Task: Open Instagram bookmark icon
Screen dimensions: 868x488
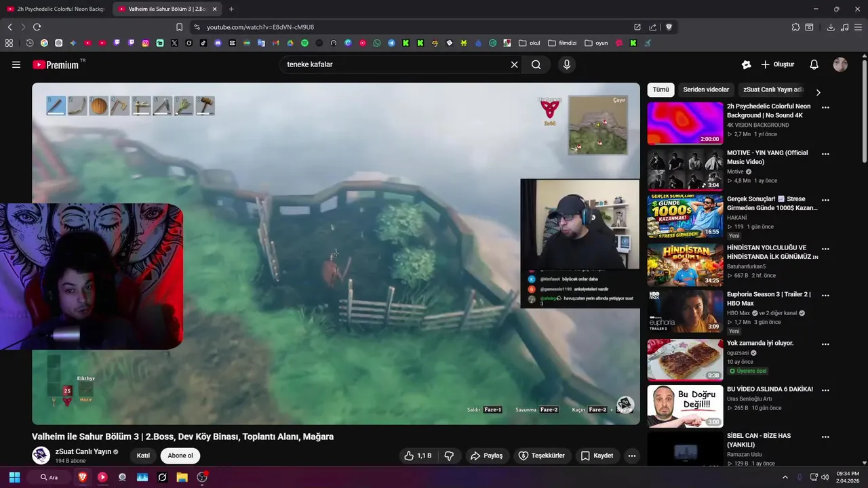Action: (145, 43)
